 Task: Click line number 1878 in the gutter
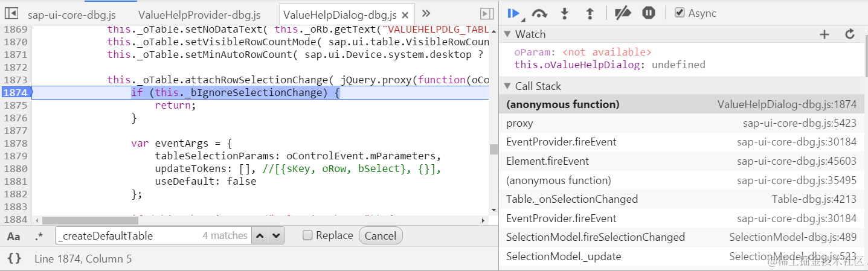click(x=15, y=144)
